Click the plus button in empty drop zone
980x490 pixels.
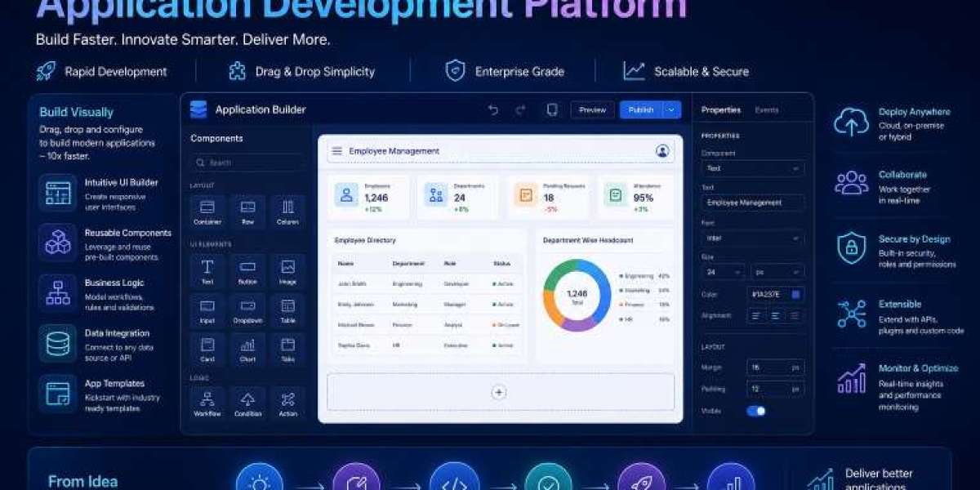click(x=499, y=392)
